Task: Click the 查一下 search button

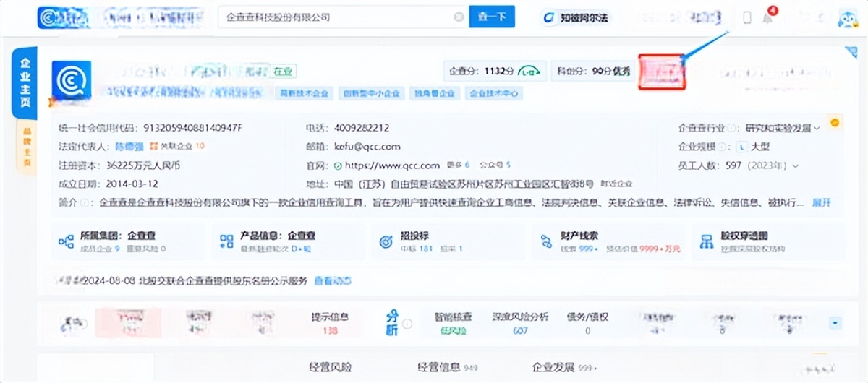Action: tap(492, 17)
